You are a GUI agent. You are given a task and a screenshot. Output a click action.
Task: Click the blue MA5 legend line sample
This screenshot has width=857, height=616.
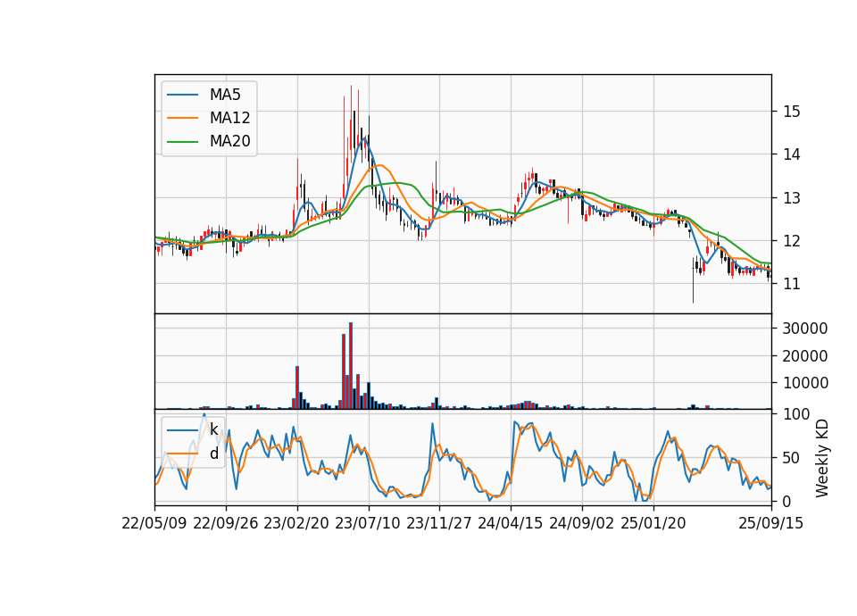coord(182,96)
